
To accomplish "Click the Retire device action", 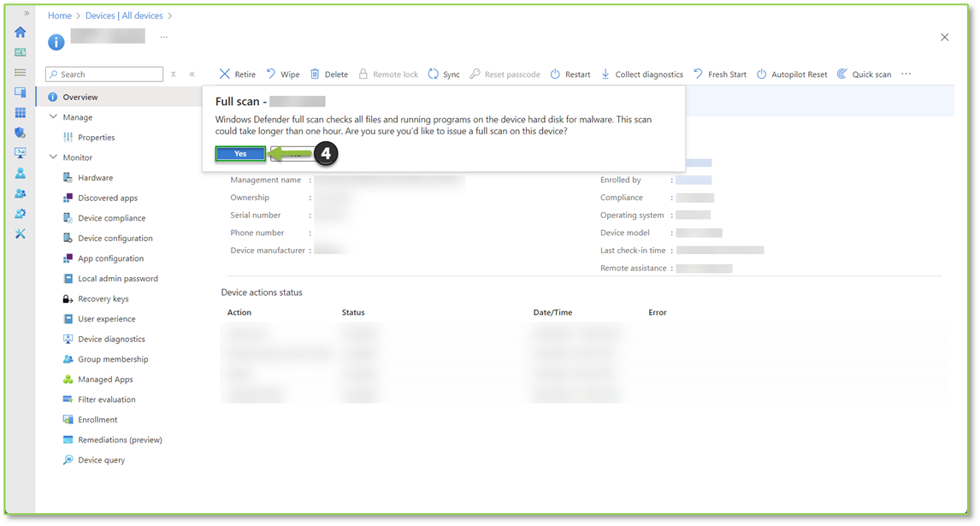I will (237, 74).
